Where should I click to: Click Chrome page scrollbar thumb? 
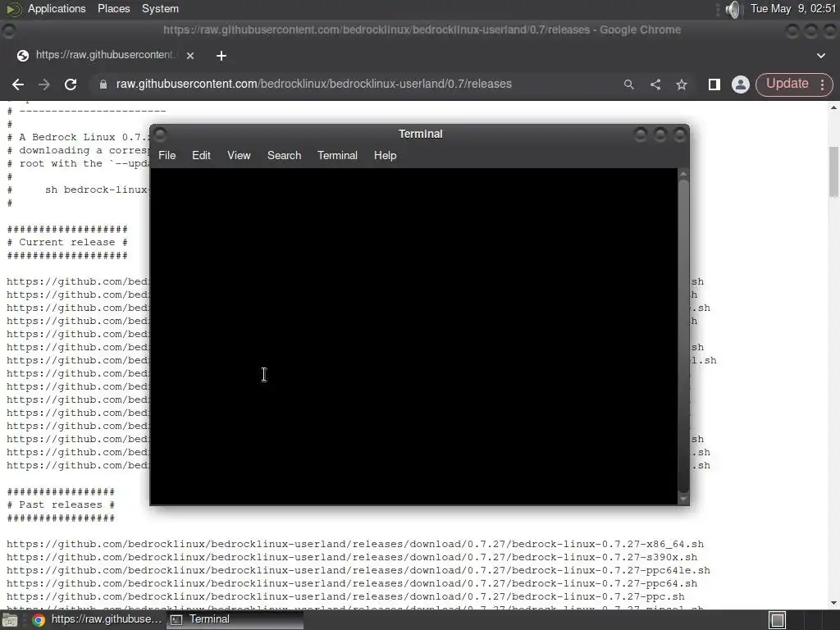(833, 171)
